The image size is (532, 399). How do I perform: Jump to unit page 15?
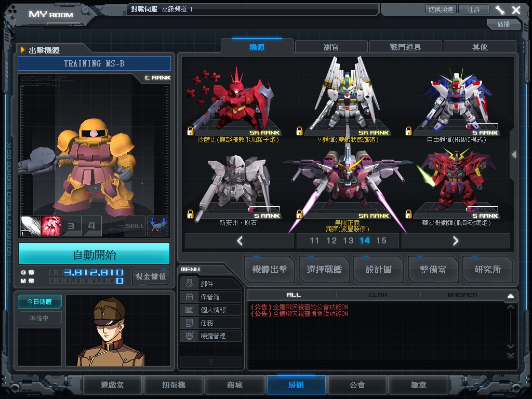(381, 241)
